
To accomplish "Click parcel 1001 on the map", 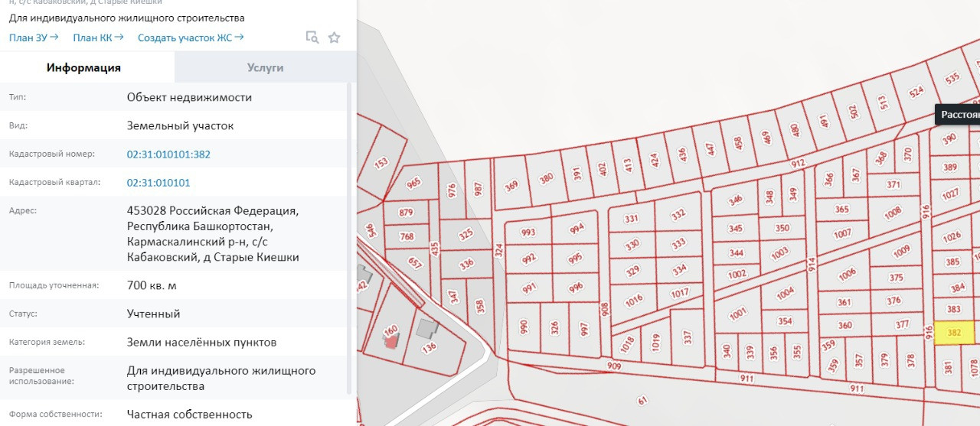I will [737, 314].
